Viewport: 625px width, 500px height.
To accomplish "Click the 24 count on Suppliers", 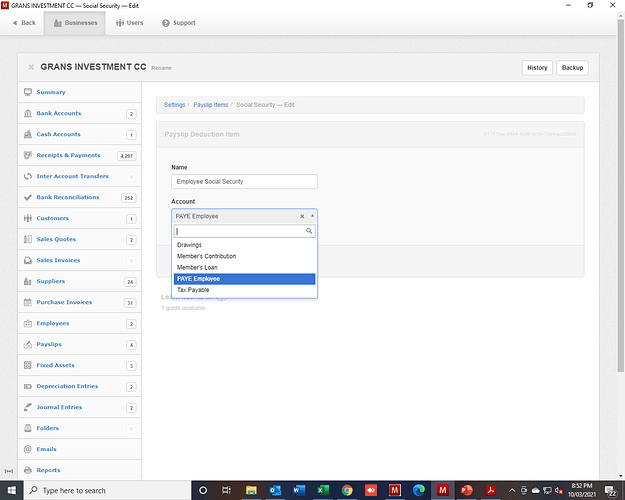I will click(x=130, y=282).
